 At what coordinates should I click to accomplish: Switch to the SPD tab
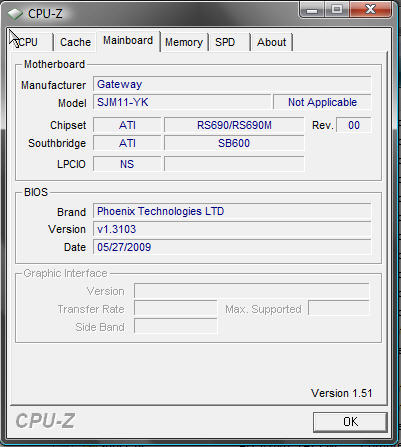(229, 42)
